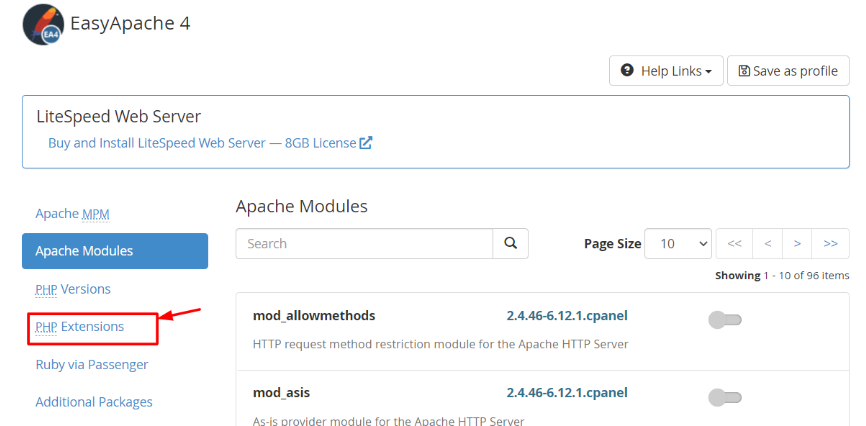Go to last page of modules
Screen dimensions: 866x426
pyautogui.click(x=831, y=244)
